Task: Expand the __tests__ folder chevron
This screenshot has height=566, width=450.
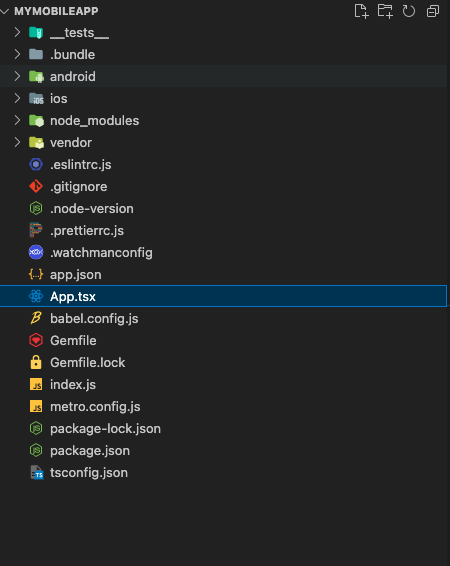Action: (x=17, y=32)
